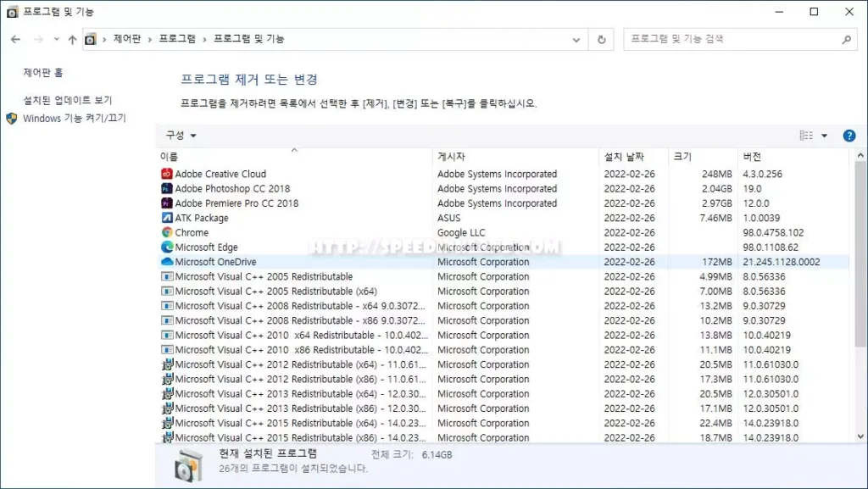Viewport: 868px width, 489px height.
Task: Open 설치된 업데이트 보기 link
Action: coord(68,100)
